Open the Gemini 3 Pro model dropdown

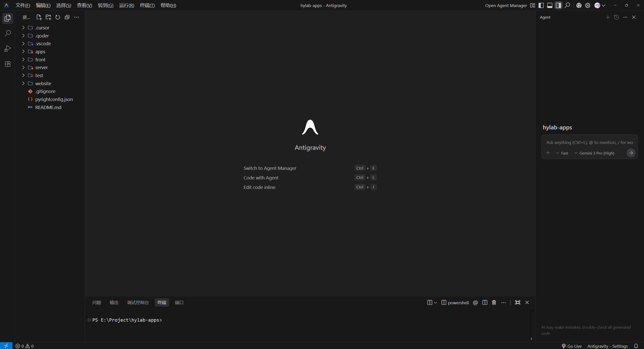594,153
